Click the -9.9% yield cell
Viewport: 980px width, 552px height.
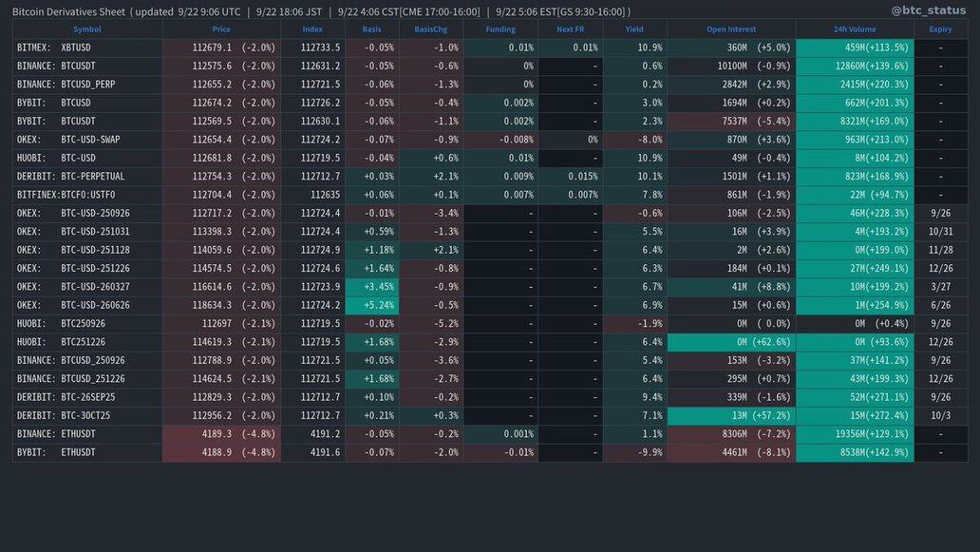[x=634, y=452]
